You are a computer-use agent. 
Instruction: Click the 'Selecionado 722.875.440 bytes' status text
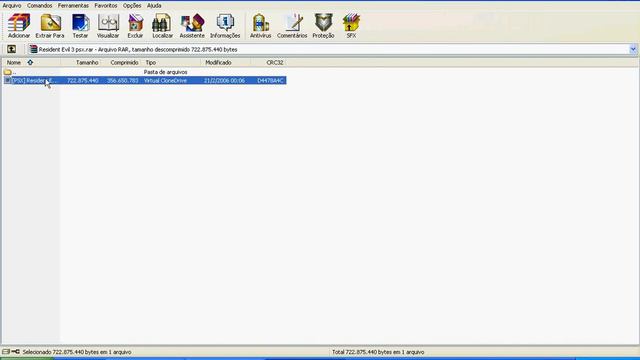[x=77, y=352]
